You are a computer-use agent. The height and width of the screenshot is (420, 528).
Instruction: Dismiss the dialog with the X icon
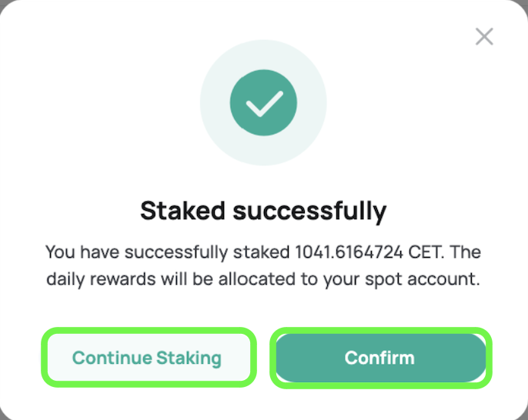click(x=484, y=36)
